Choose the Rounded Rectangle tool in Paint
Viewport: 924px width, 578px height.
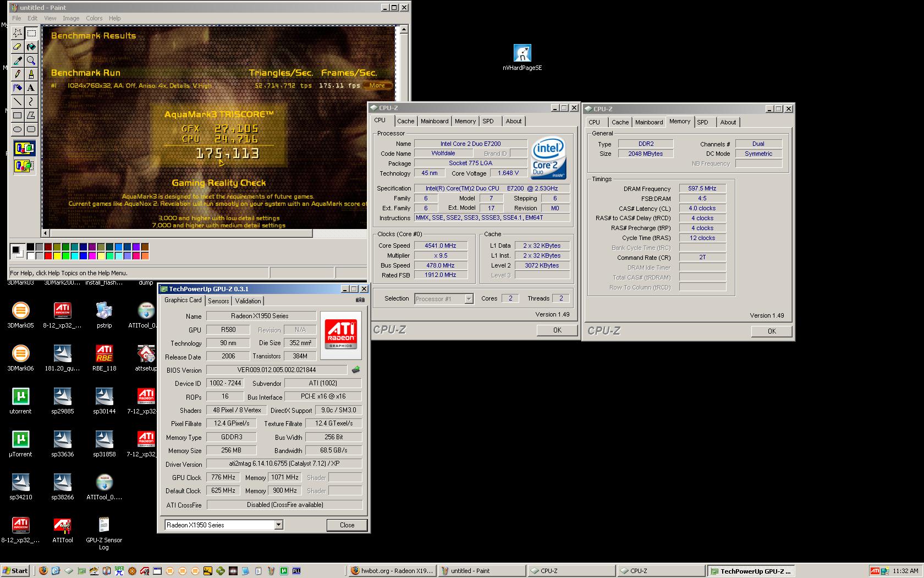pos(31,129)
